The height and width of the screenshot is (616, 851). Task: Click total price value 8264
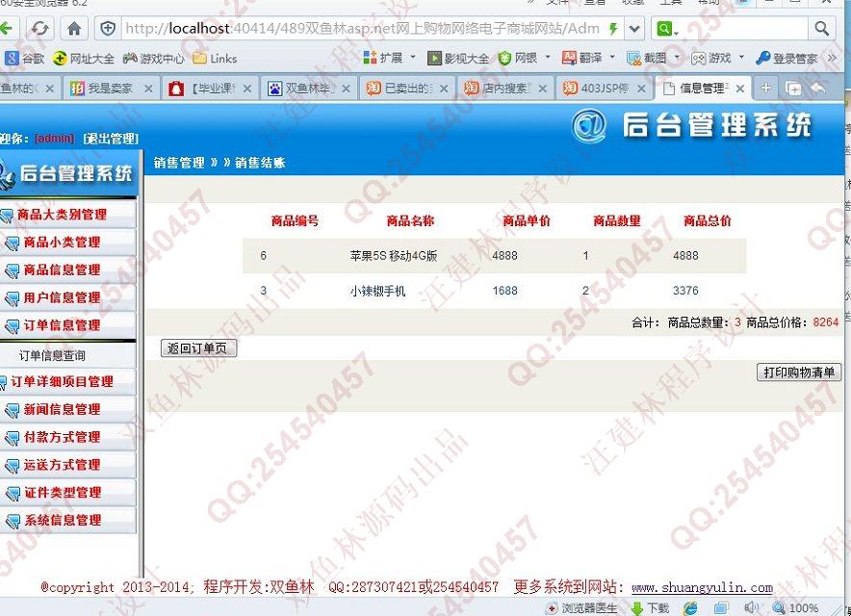[826, 322]
